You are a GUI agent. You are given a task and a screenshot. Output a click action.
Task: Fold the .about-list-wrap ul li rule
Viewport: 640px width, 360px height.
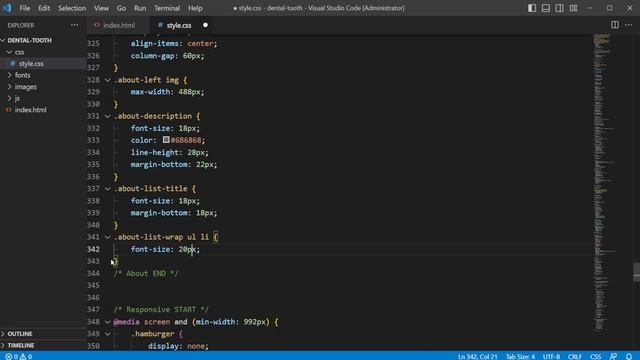click(107, 237)
